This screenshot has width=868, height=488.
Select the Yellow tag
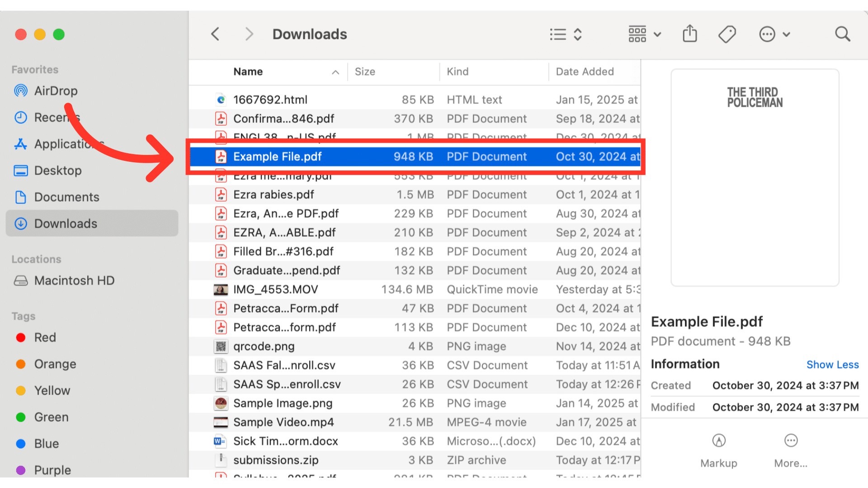(92, 390)
